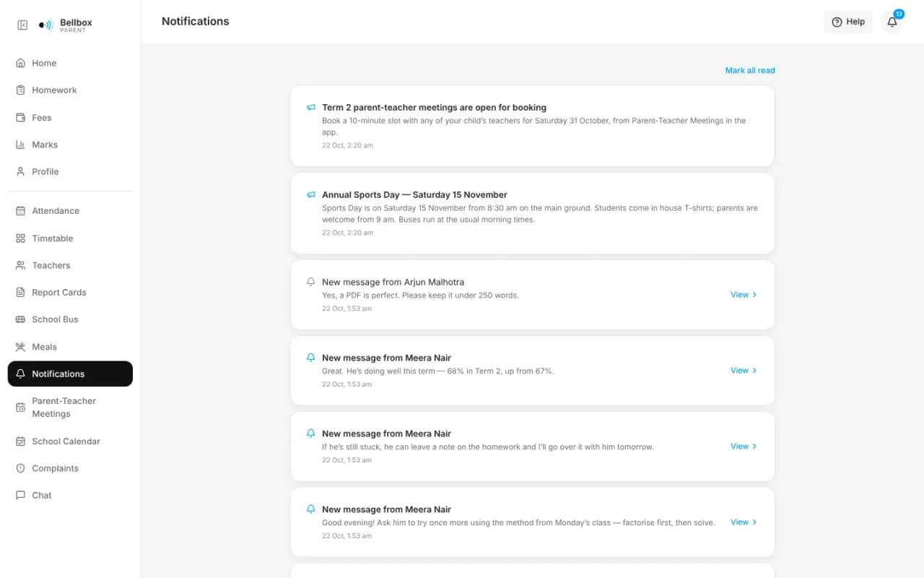Click the Attendance calendar icon
This screenshot has width=924, height=578.
tap(20, 211)
